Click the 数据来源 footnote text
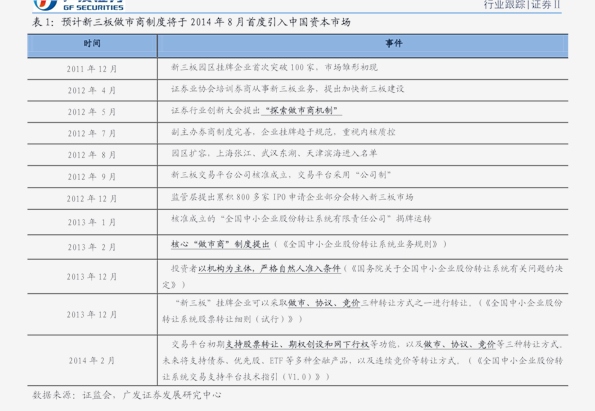 [x=127, y=395]
